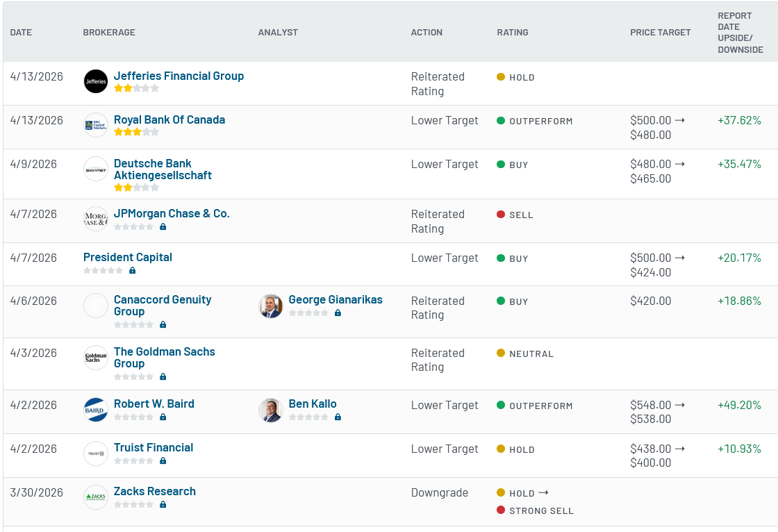The height and width of the screenshot is (532, 778).
Task: Click The Goldman Sachs Group logo icon
Action: (x=96, y=358)
